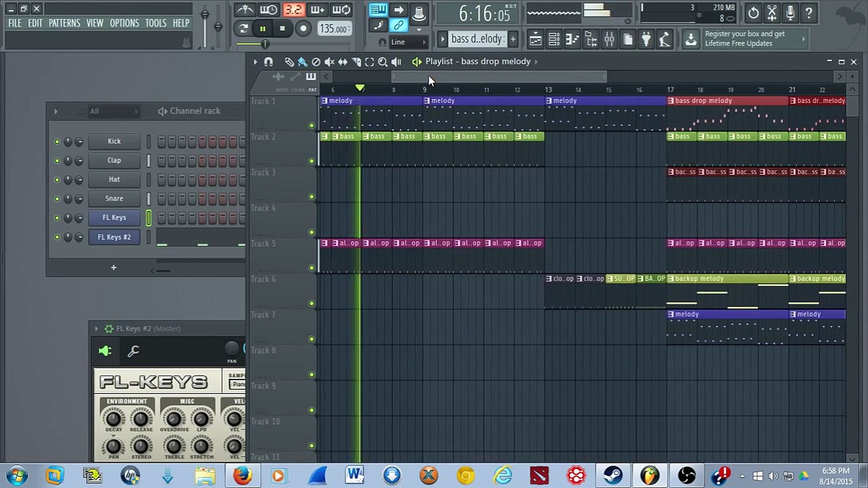
Task: Toggle the metronome button
Action: 245,10
